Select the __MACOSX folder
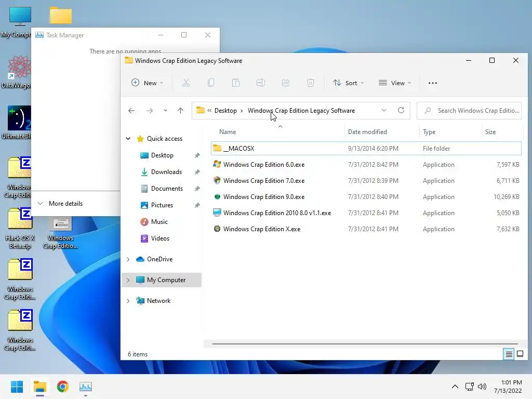Image resolution: width=532 pixels, height=399 pixels. [366, 148]
